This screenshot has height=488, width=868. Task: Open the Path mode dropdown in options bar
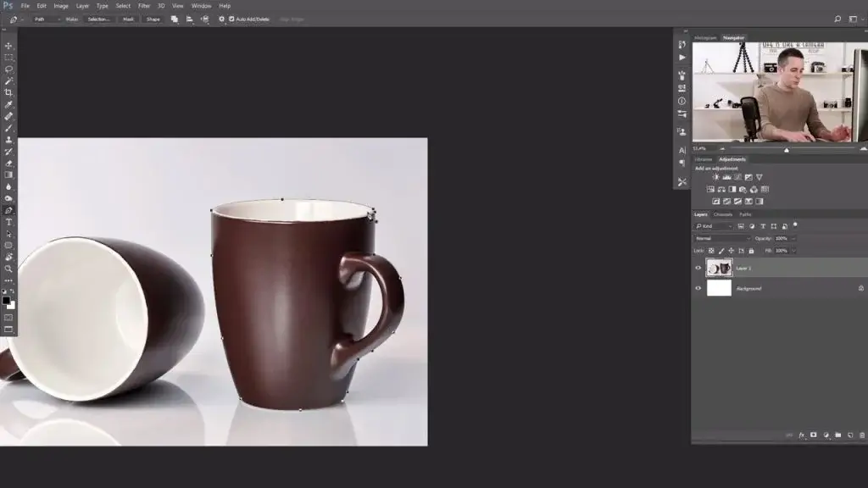pyautogui.click(x=45, y=19)
